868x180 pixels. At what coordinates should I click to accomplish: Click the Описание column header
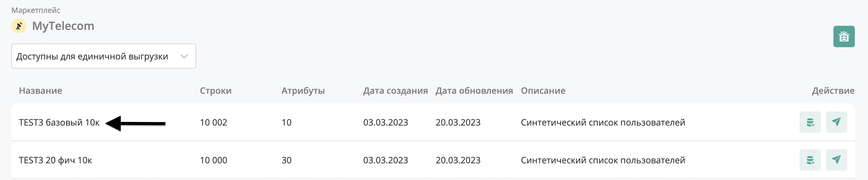tap(543, 91)
